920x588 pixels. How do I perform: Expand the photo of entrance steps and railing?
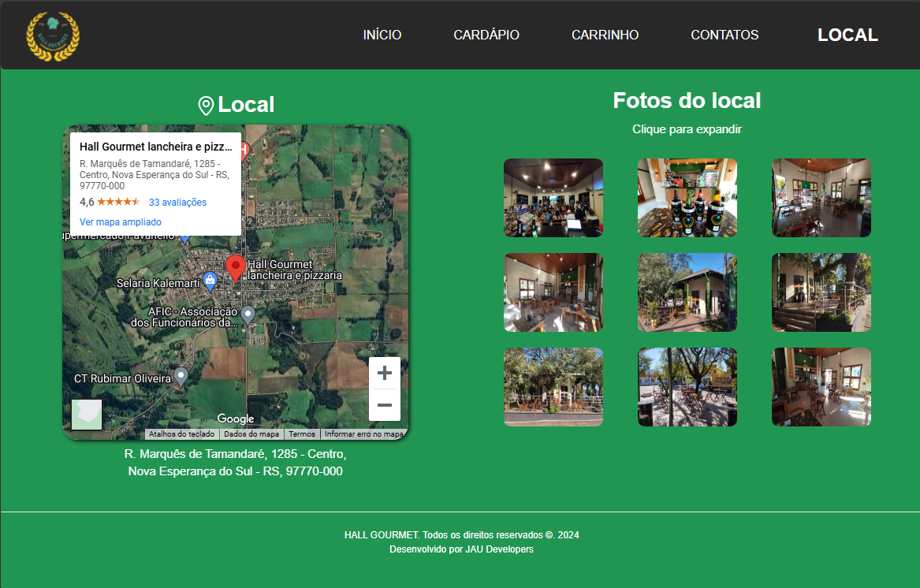click(821, 292)
